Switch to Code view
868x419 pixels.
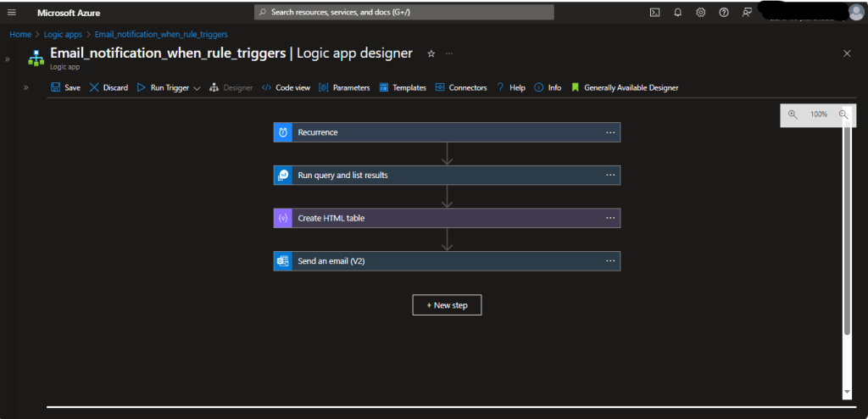(x=286, y=87)
